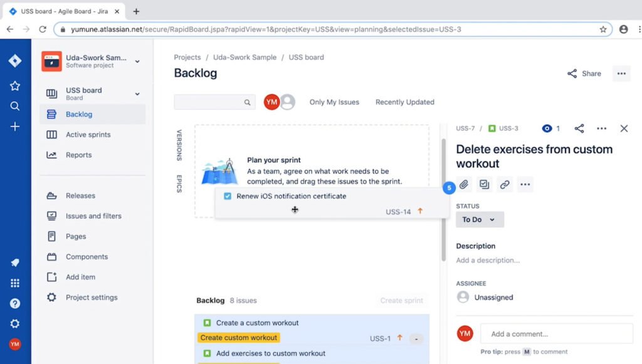Click the Projects breadcrumb link
Image resolution: width=642 pixels, height=364 pixels.
click(x=187, y=58)
